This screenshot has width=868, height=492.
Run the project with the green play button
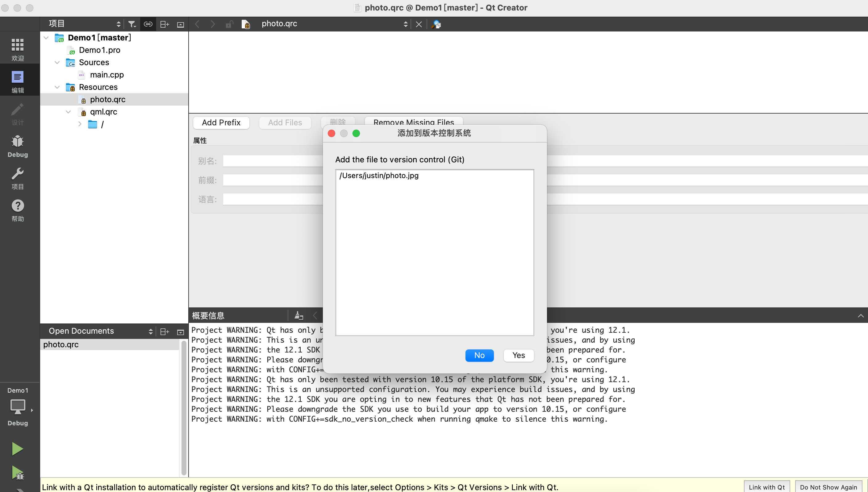(17, 449)
